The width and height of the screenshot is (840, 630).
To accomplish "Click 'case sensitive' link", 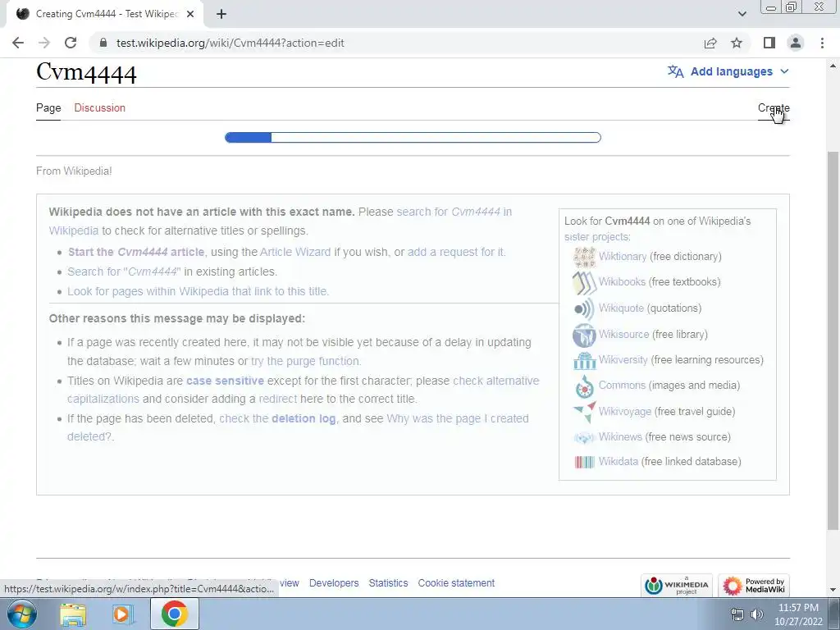I will [x=225, y=381].
